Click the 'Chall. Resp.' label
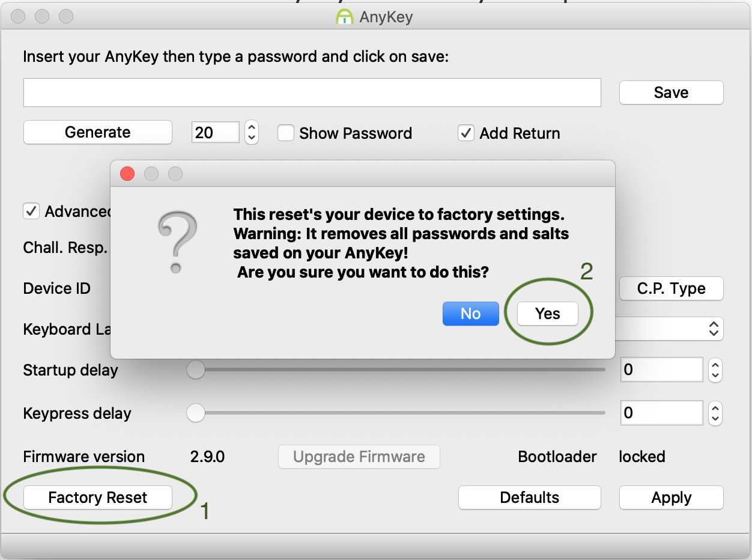This screenshot has height=560, width=752. pos(65,248)
